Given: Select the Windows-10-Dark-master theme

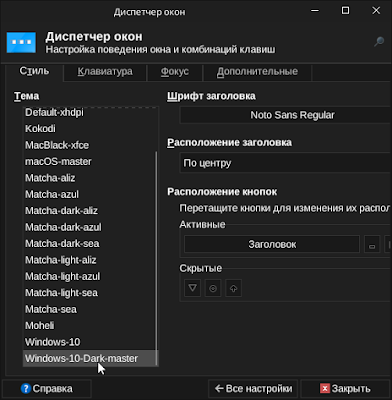Looking at the screenshot, I should tap(90, 358).
